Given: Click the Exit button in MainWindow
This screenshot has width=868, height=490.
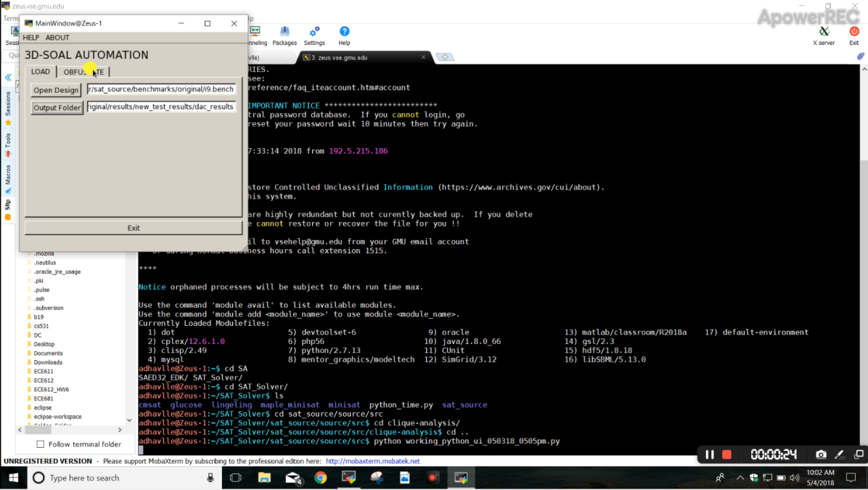Looking at the screenshot, I should pyautogui.click(x=134, y=228).
